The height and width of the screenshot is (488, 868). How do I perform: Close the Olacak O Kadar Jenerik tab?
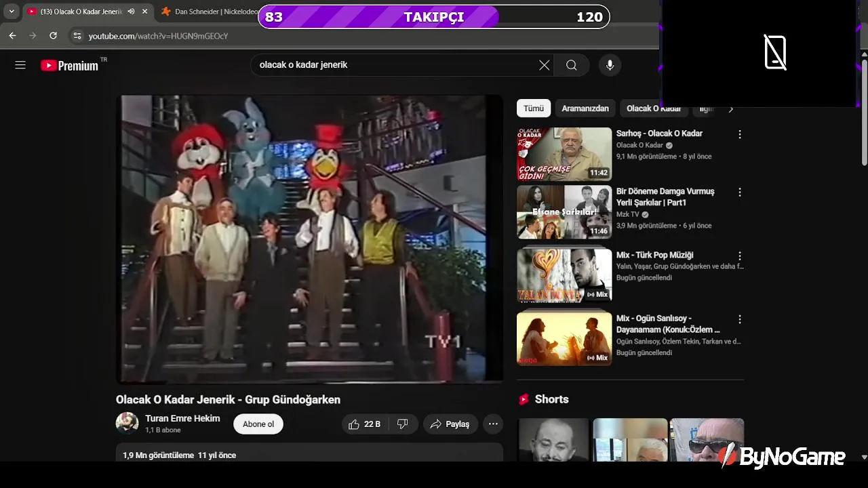tap(144, 12)
